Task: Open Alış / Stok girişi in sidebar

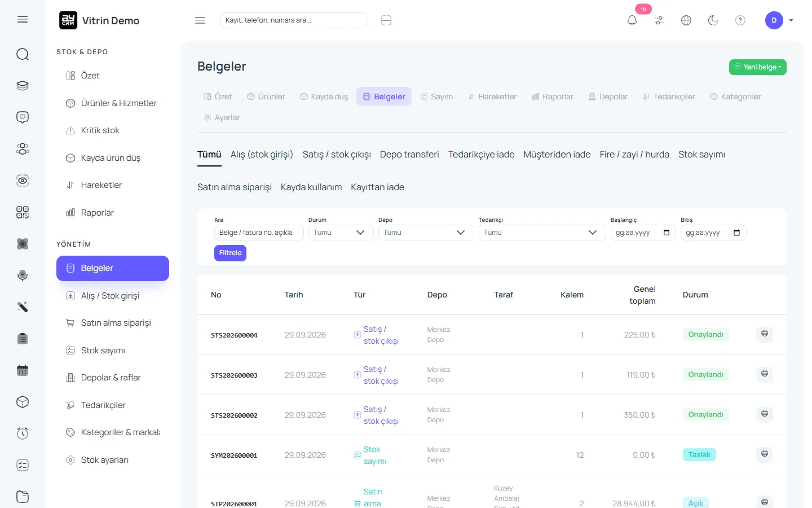Action: click(113, 296)
